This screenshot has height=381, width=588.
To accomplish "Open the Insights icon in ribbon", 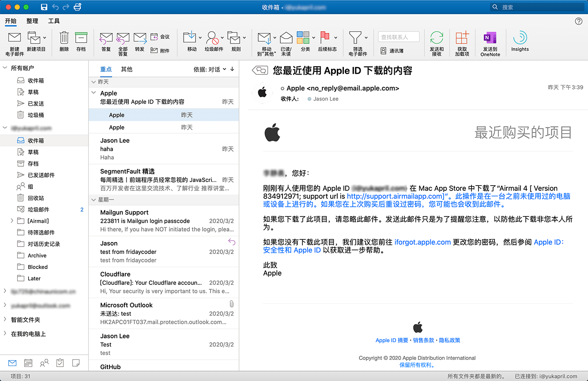I will coord(520,39).
